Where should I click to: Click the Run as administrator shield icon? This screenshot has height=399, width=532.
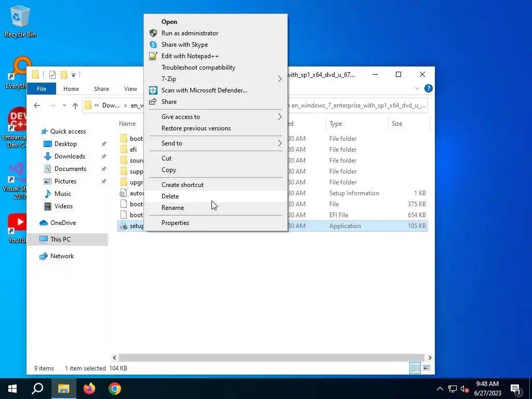[153, 33]
